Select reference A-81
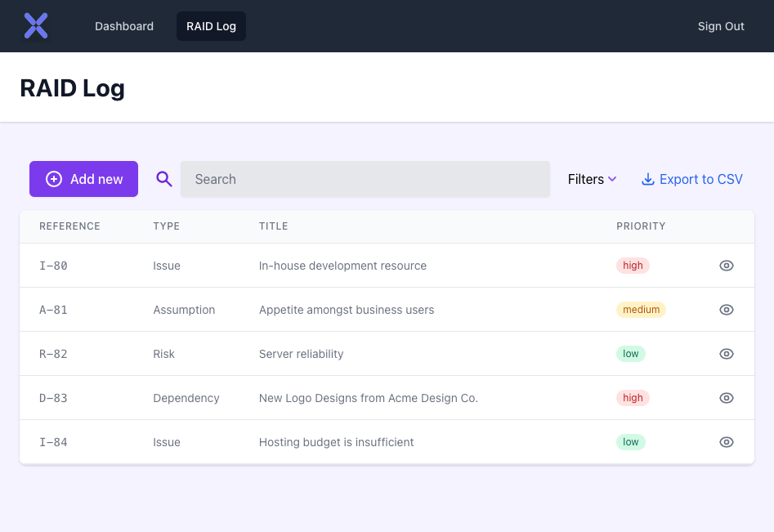 pos(53,310)
